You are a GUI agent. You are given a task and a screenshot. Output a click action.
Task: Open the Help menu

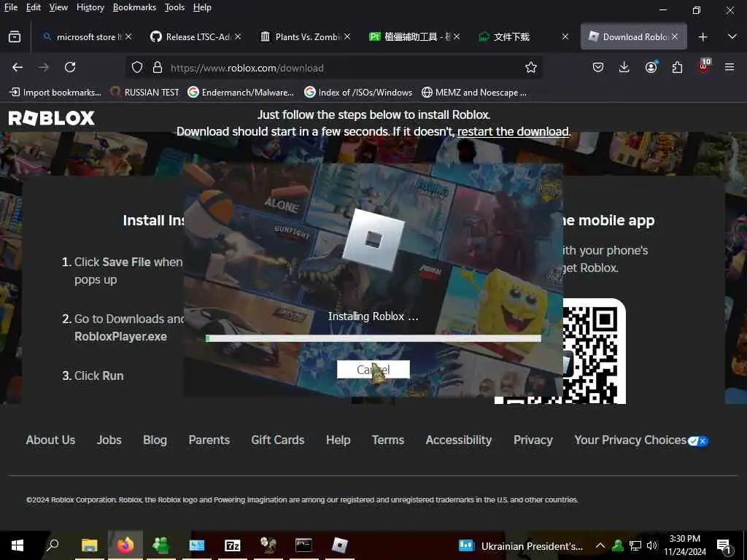click(x=202, y=7)
